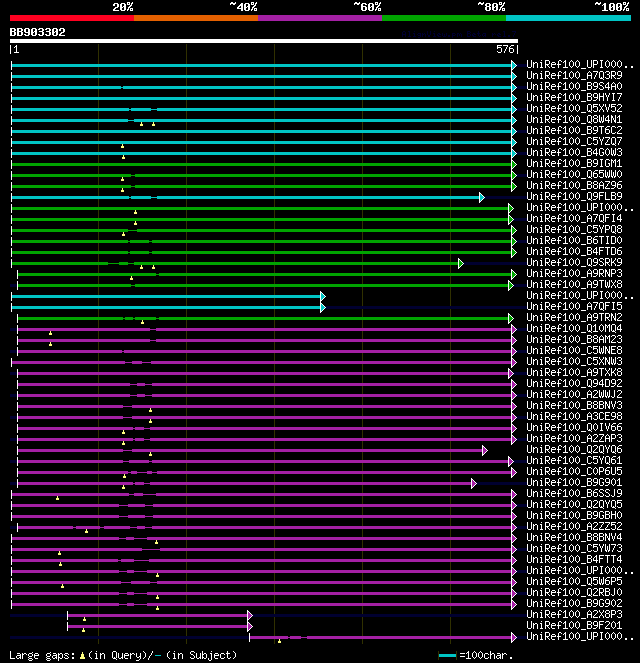Select the UniRef100_Q94D92 label
This screenshot has height=663, width=640.
pyautogui.click(x=574, y=383)
